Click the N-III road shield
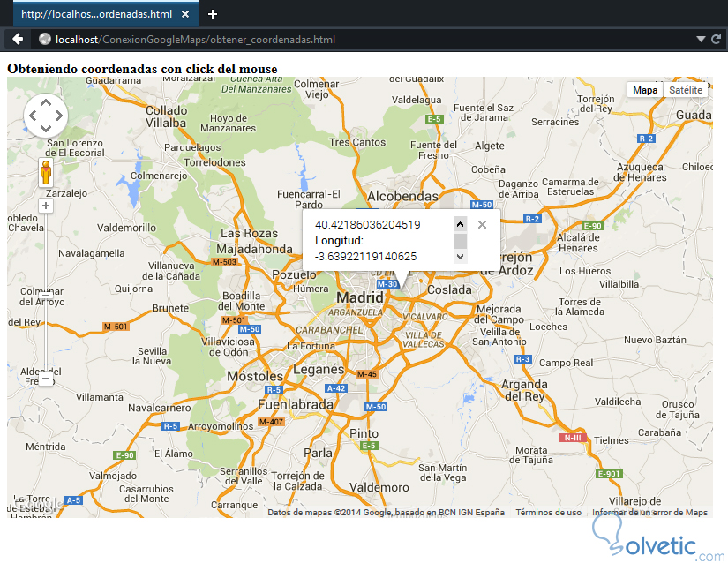Viewport: 728px width, 563px height. [573, 437]
